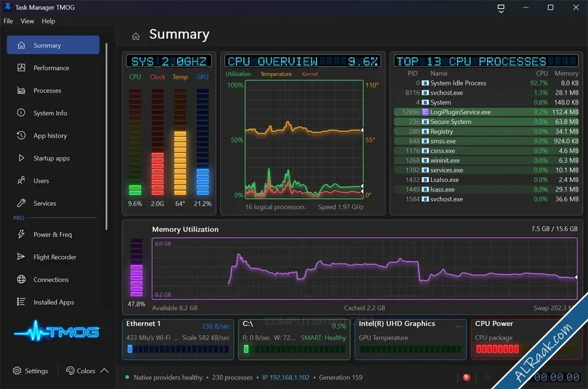Select the svchost.exe row with PID 8116
Screen dimensions: 588x389
[x=486, y=93]
